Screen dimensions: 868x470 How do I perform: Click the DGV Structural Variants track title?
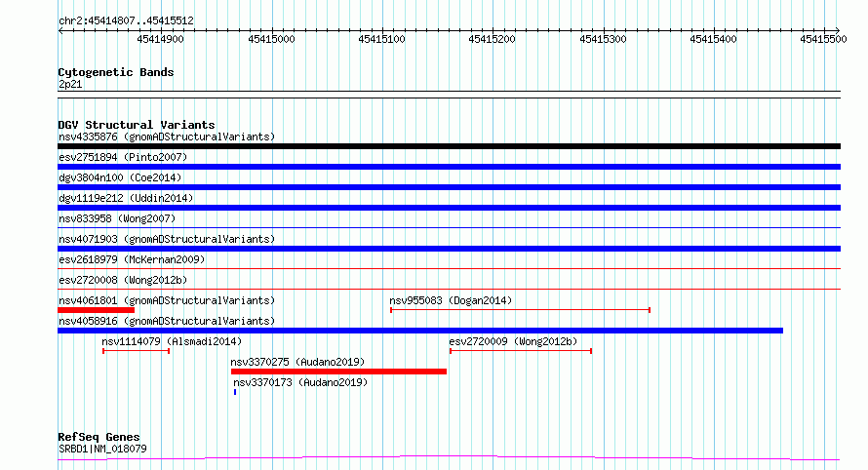pyautogui.click(x=137, y=125)
